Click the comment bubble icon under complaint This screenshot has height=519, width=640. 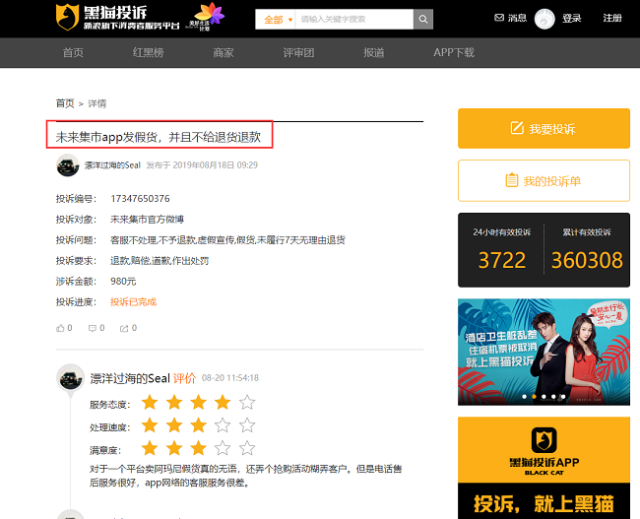93,327
